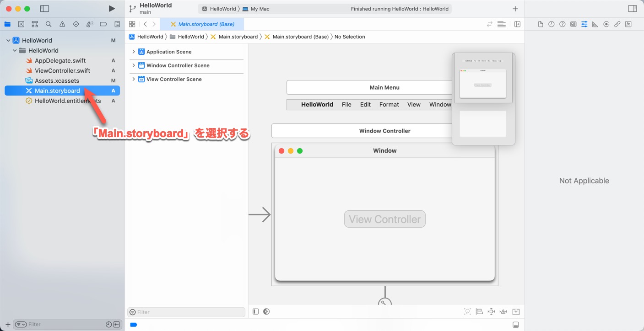This screenshot has height=331, width=644.
Task: Collapse the HelloWorld group folder
Action: point(15,50)
